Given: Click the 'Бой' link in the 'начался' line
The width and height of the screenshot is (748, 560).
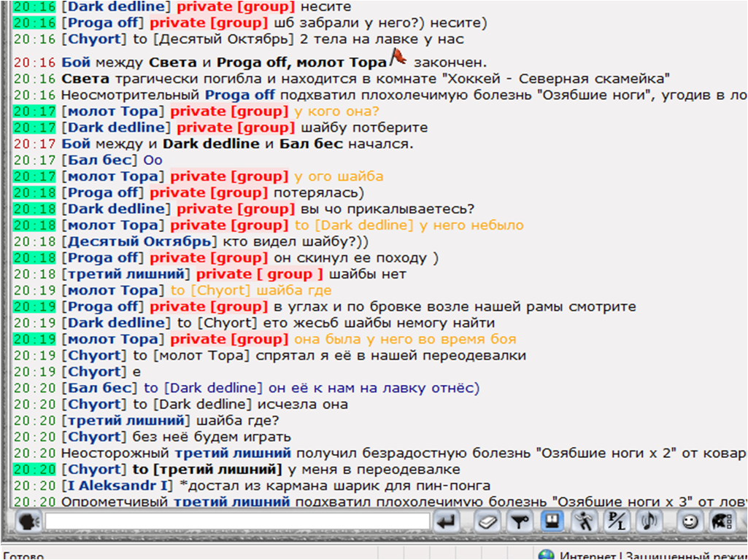Looking at the screenshot, I should coord(76,144).
